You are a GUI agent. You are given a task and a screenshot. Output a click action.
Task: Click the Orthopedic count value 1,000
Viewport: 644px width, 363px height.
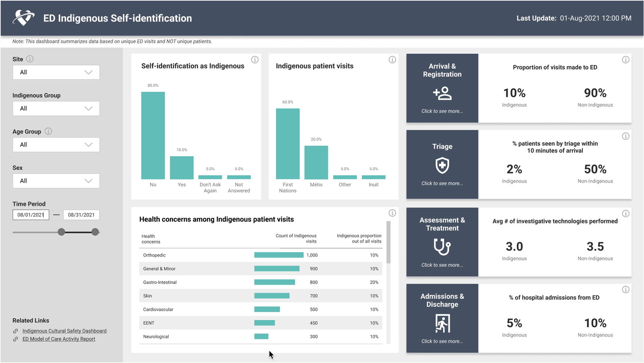312,255
